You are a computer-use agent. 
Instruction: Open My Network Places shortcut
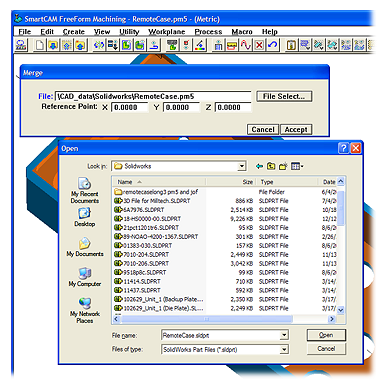point(85,310)
